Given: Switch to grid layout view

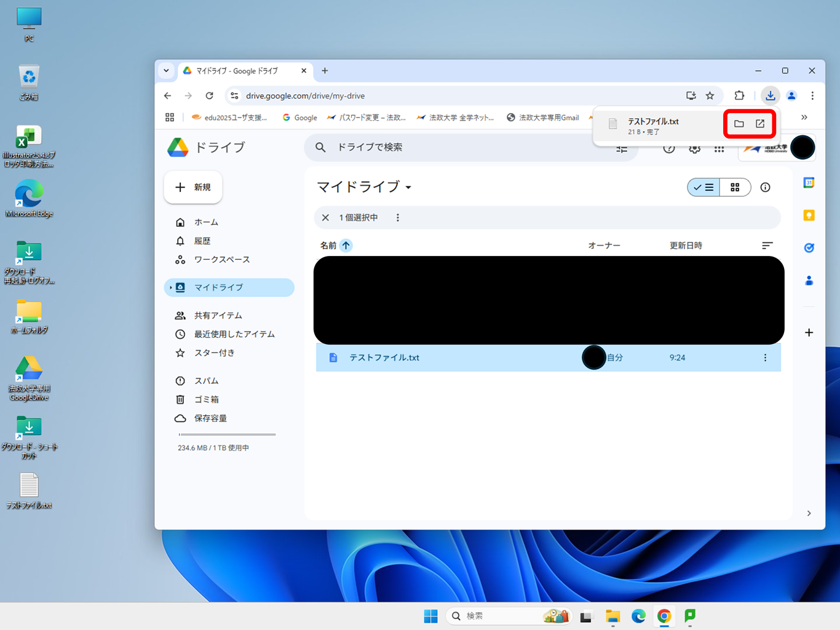Looking at the screenshot, I should coord(735,187).
